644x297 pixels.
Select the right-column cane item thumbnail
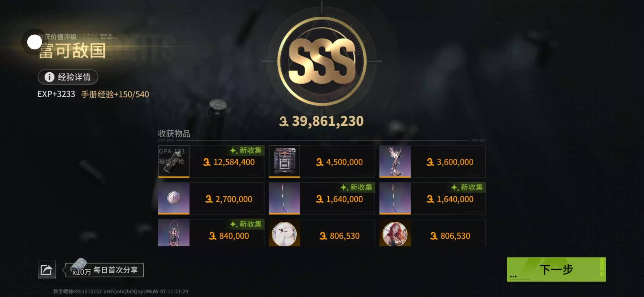click(395, 198)
